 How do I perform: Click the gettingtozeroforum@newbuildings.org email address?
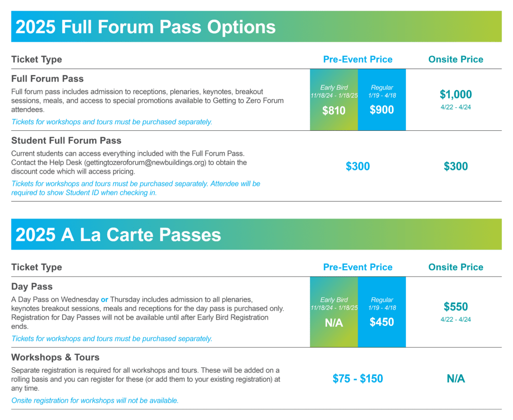tap(146, 163)
